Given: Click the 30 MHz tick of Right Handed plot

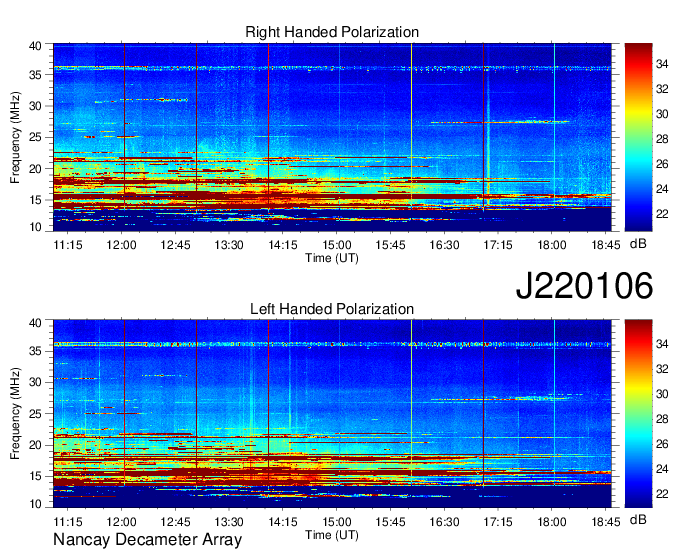Looking at the screenshot, I should click(35, 106).
